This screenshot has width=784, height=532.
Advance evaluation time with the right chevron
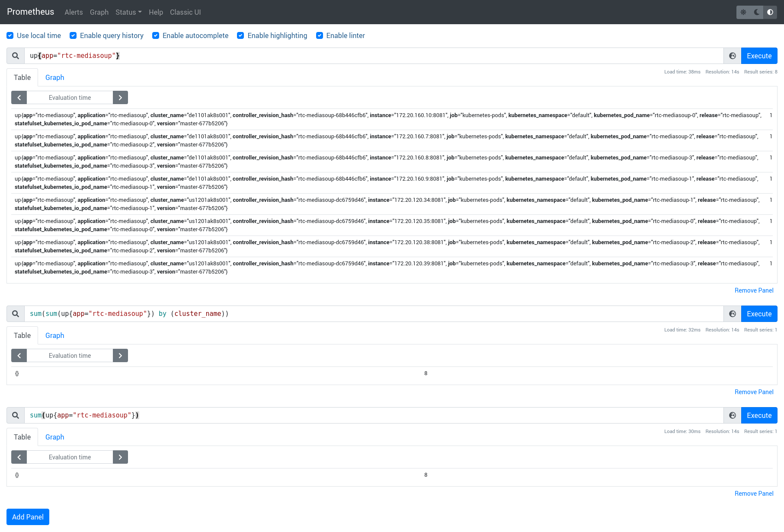pyautogui.click(x=120, y=97)
